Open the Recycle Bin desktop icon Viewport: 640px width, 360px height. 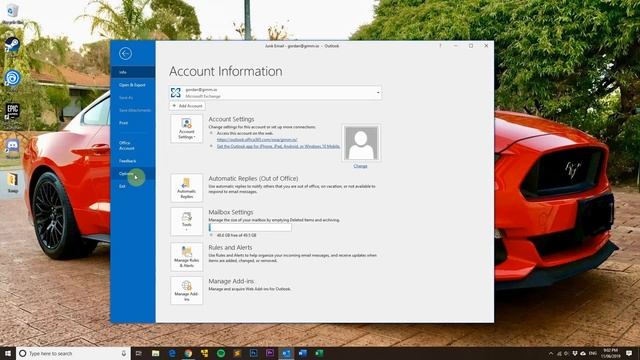[x=12, y=13]
